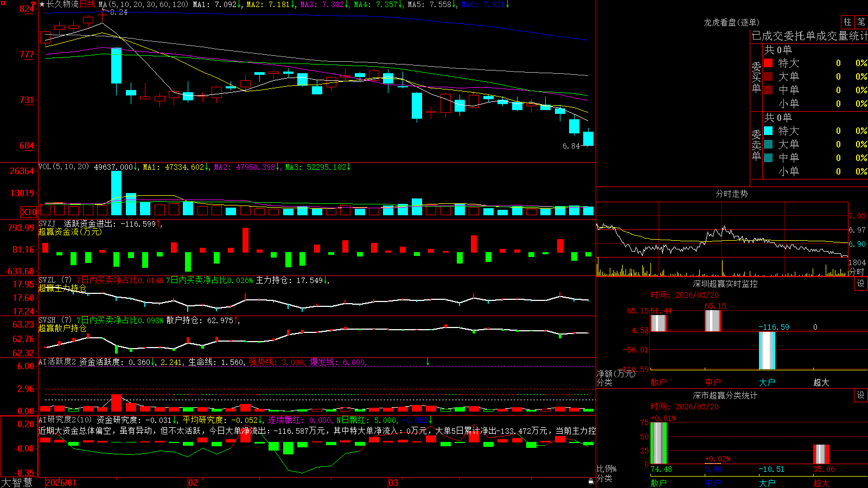Click red 特大 buy-order color swatch

[768, 63]
